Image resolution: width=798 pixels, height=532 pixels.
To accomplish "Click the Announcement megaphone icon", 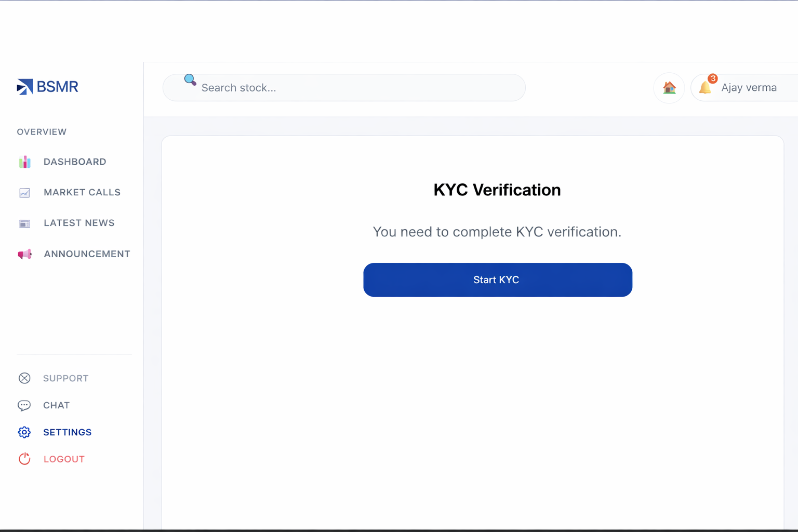I will [x=24, y=254].
